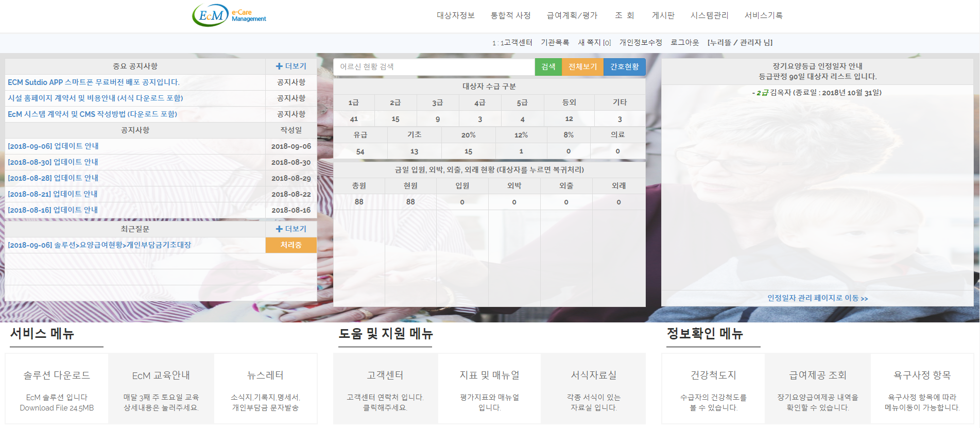Viewport: 980px width, 428px height.
Task: Click the EcM e-Care Management logo
Action: 229,15
